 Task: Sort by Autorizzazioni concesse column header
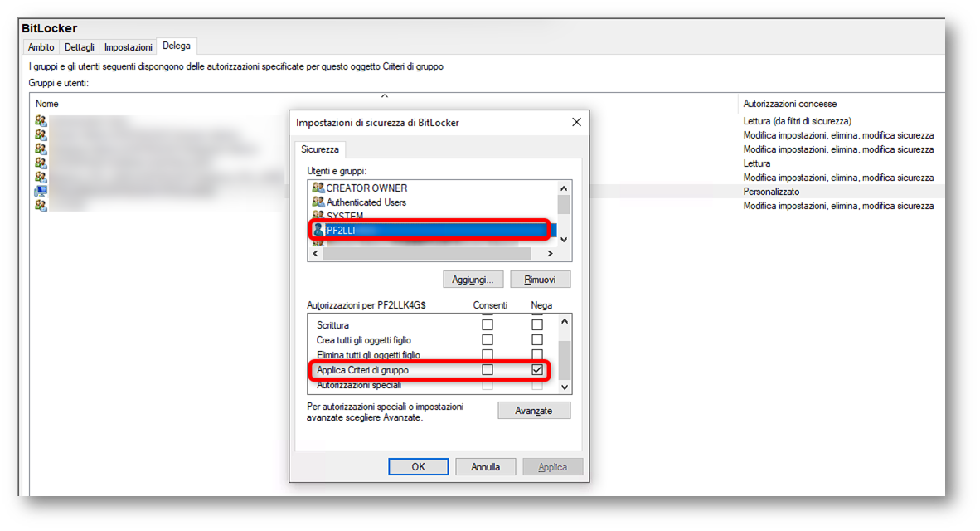(790, 104)
